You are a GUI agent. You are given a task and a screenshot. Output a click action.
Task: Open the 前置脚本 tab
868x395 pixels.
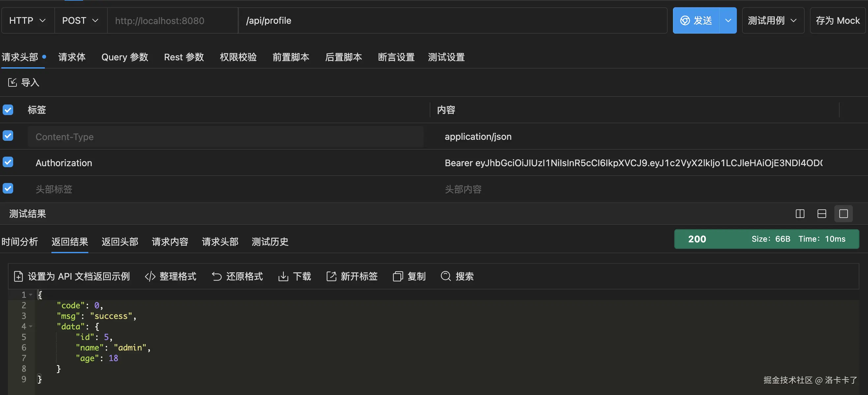(291, 57)
